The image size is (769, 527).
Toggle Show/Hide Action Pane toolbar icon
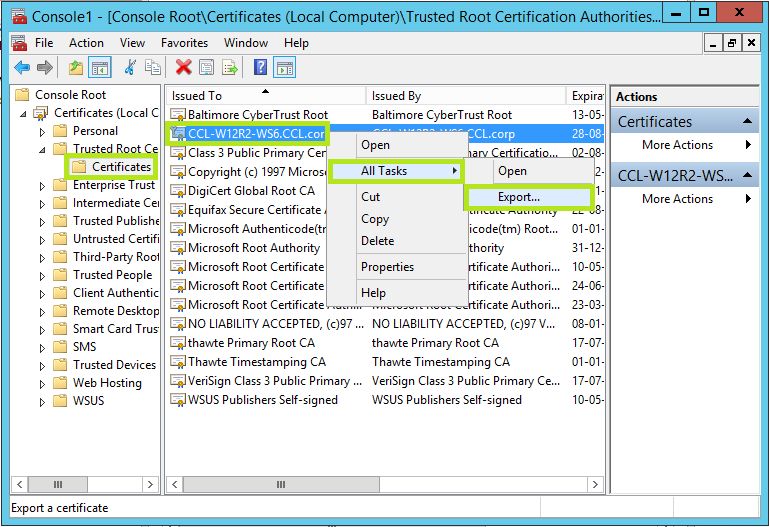(285, 68)
